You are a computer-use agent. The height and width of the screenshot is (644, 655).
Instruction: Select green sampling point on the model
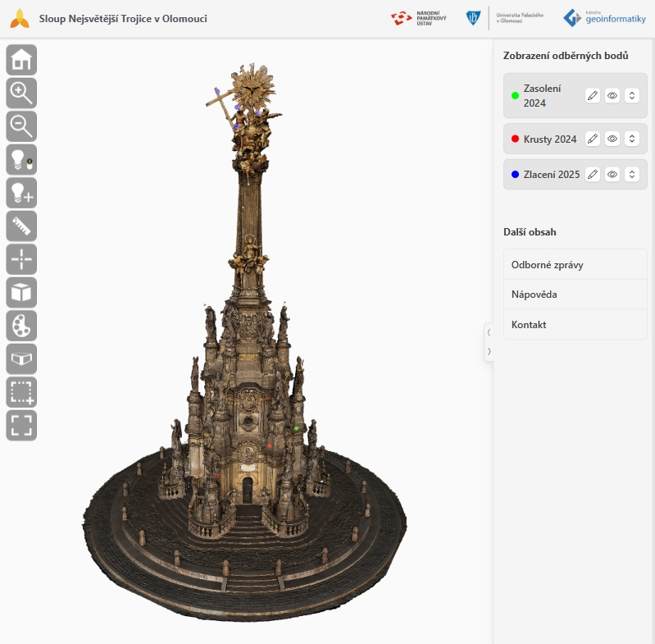tap(296, 428)
